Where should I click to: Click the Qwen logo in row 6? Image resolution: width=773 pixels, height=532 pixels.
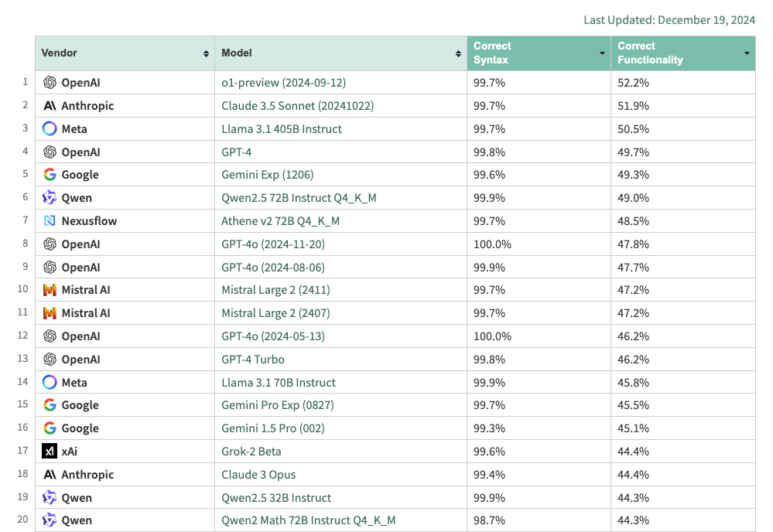[50, 198]
